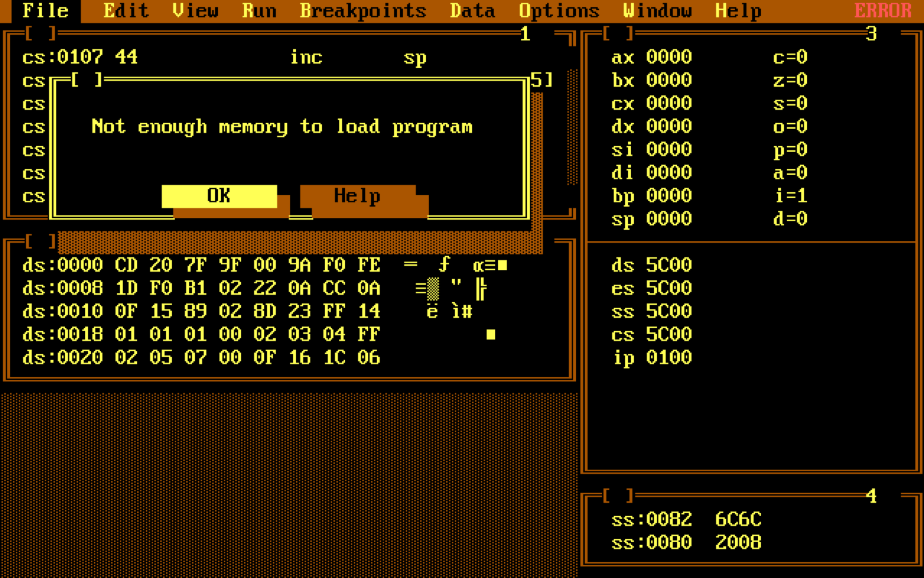Close the memory dump window box icon

(40, 242)
